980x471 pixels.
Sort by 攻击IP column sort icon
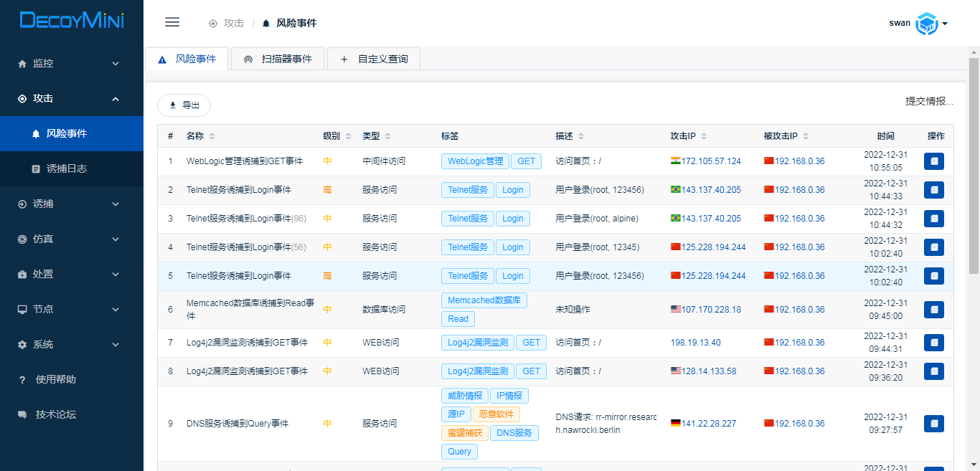click(703, 136)
